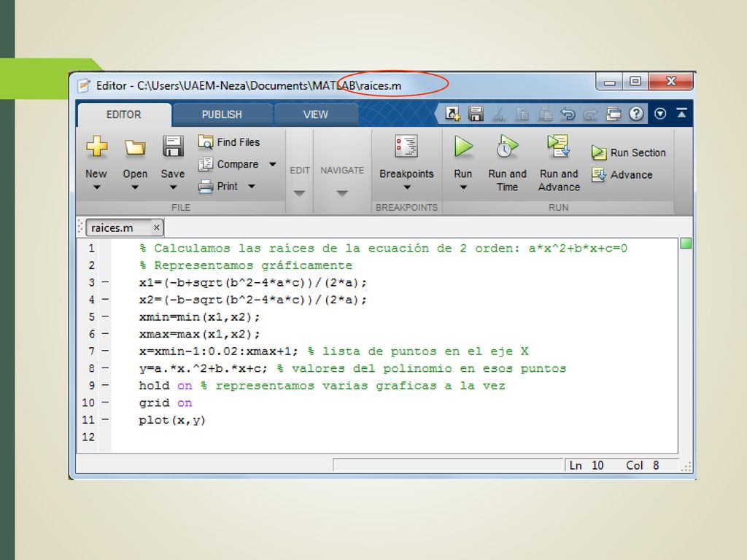Click the redo arrow icon
The height and width of the screenshot is (560, 747).
pos(590,114)
